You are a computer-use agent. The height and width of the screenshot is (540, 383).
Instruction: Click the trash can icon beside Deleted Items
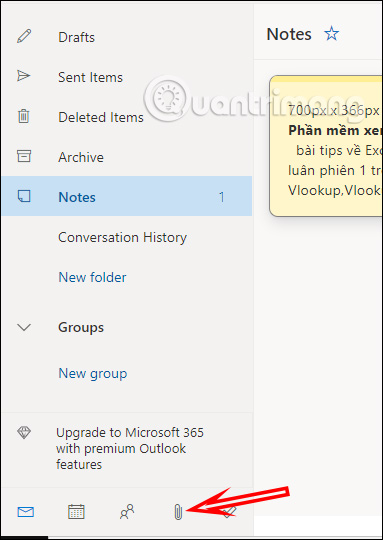[24, 116]
